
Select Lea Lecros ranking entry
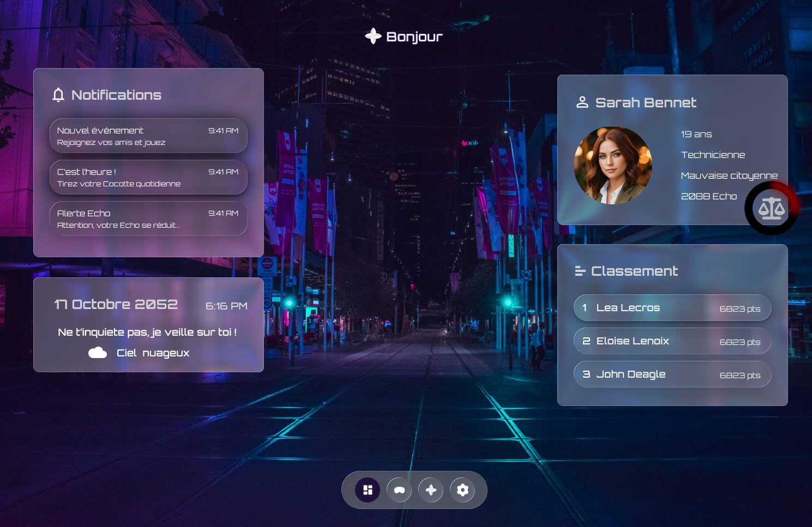[x=672, y=308]
